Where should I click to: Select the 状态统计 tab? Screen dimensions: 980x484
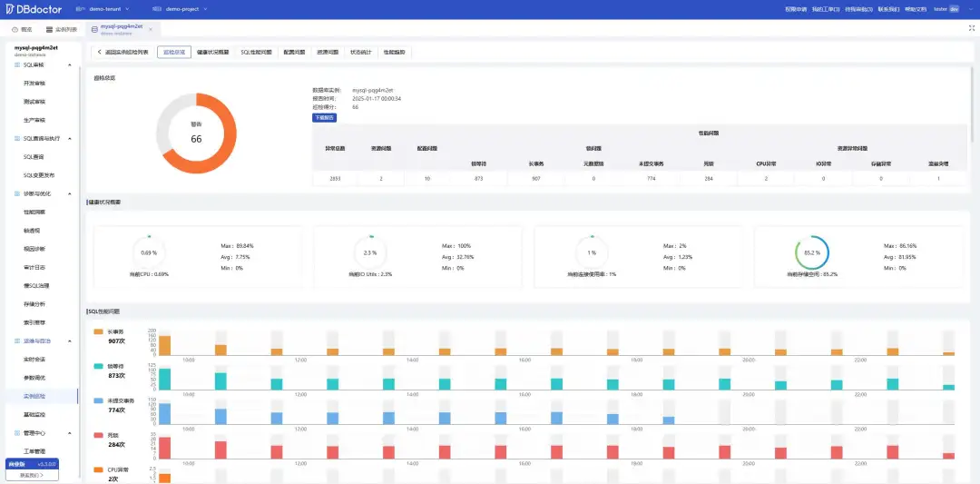click(x=360, y=52)
